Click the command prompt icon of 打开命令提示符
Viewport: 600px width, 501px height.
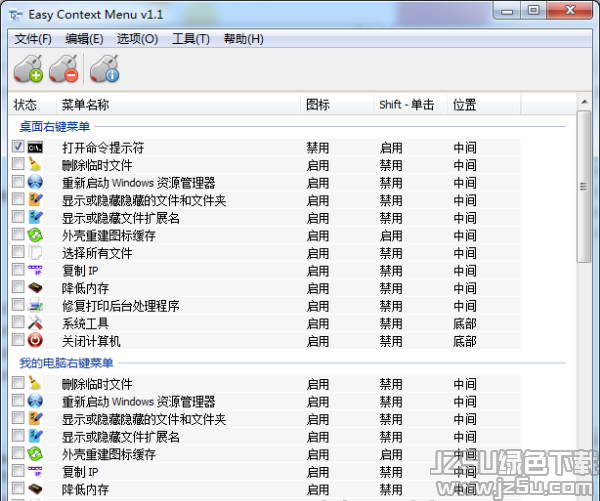(x=35, y=147)
